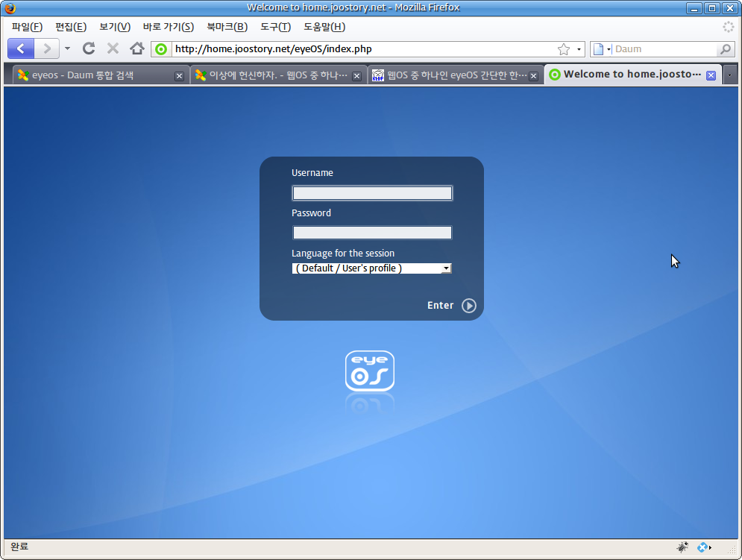Click the bug icon in the status bar
Image resolution: width=742 pixels, height=560 pixels.
coord(682,547)
